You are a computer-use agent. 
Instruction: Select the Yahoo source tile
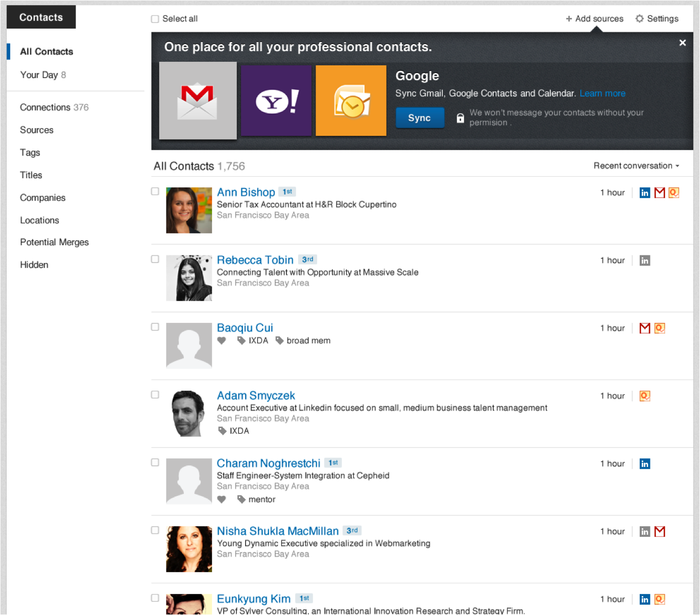pyautogui.click(x=276, y=101)
